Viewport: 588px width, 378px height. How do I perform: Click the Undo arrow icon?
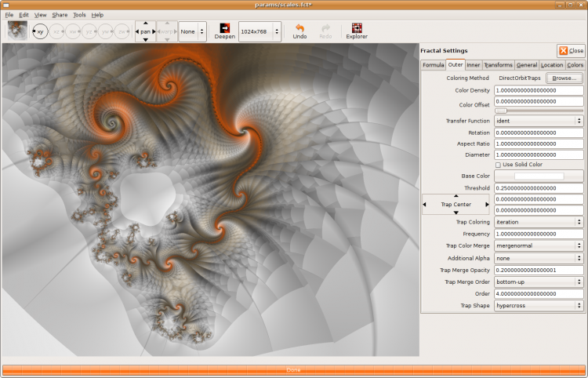click(x=299, y=28)
